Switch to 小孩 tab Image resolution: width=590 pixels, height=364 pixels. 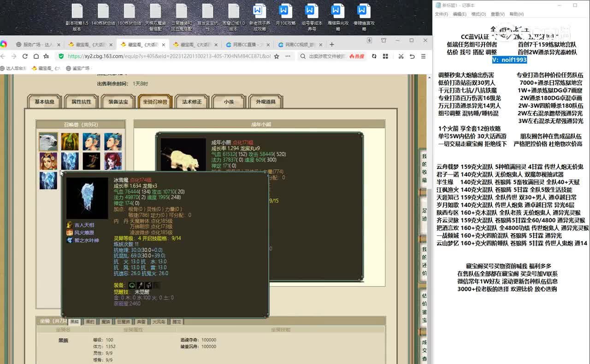click(x=229, y=102)
